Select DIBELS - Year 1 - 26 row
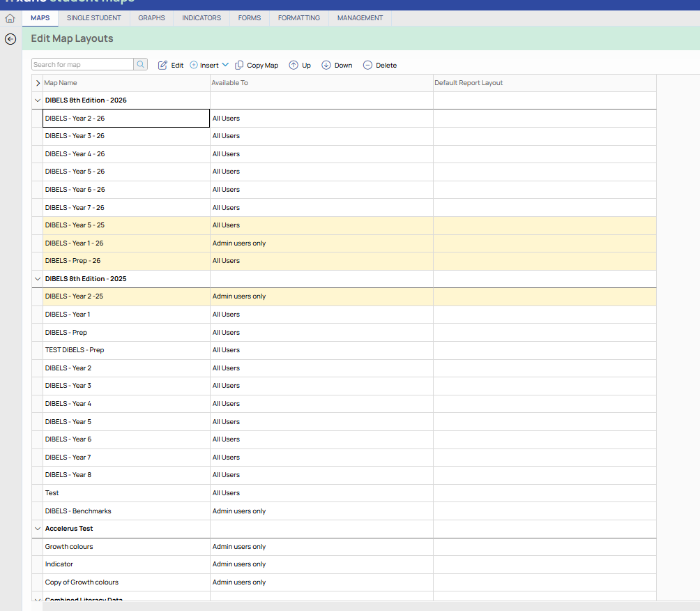 point(344,243)
